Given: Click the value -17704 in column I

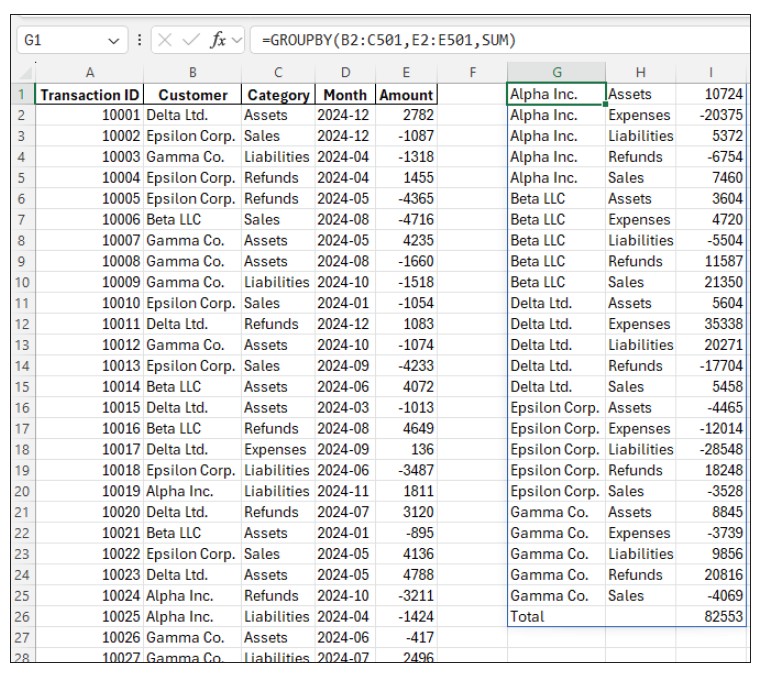Looking at the screenshot, I should point(711,366).
